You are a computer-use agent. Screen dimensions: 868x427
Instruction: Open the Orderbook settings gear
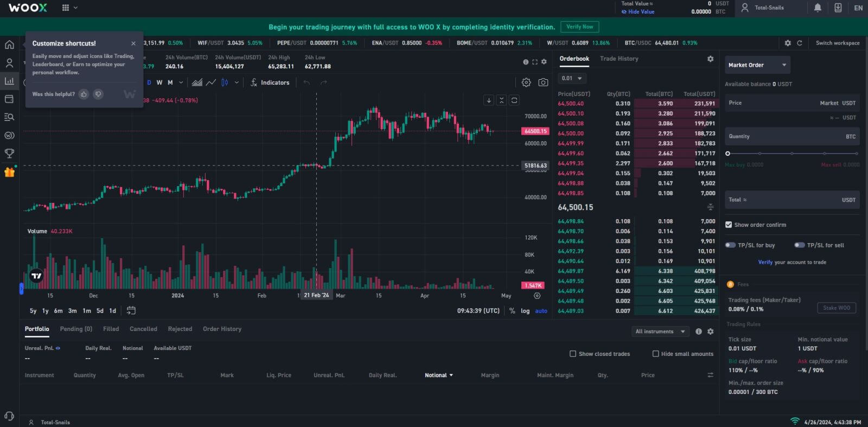710,59
